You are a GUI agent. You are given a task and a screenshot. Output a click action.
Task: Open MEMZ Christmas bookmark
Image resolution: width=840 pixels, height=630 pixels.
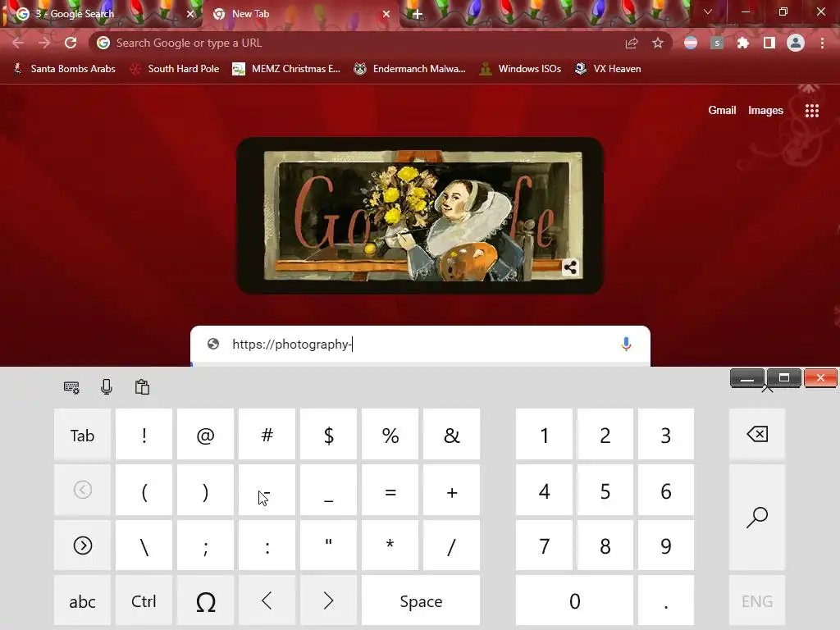pos(286,69)
